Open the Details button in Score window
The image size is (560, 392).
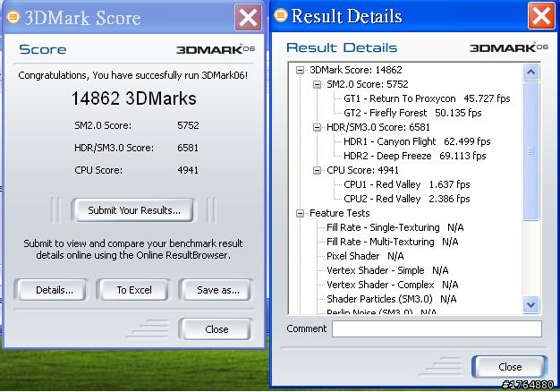(x=54, y=290)
